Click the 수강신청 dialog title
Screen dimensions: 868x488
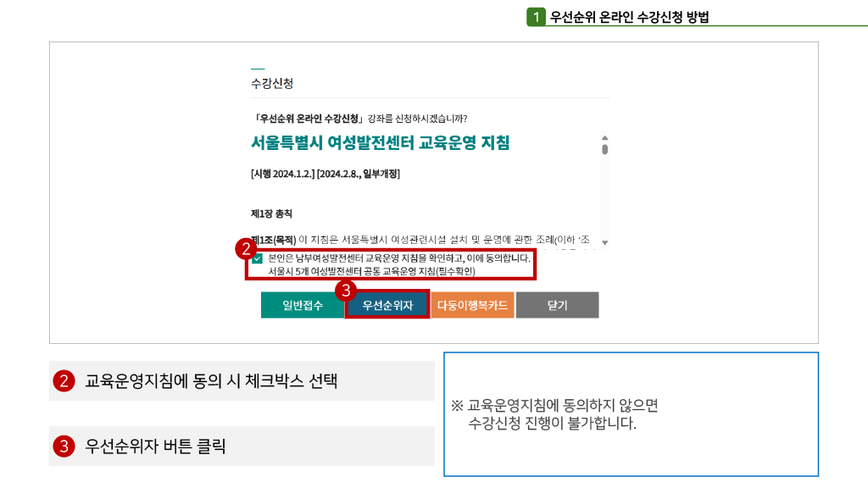point(272,84)
